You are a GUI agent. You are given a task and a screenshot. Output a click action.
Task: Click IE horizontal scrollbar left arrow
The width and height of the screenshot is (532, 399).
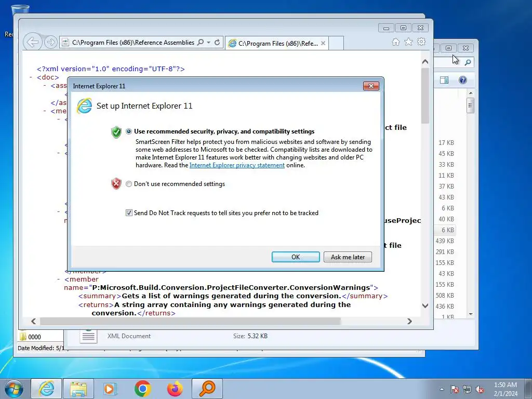[33, 321]
